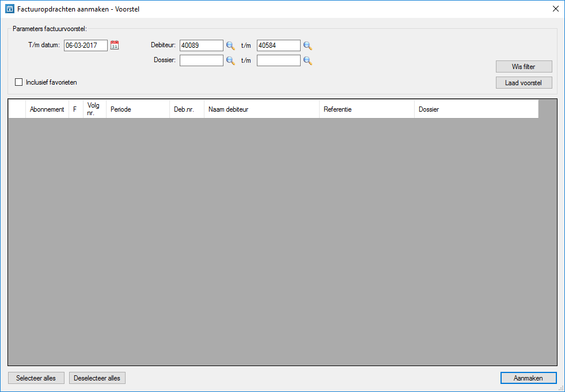Sort by Abonnement column header
This screenshot has width=565, height=392.
pyautogui.click(x=47, y=109)
